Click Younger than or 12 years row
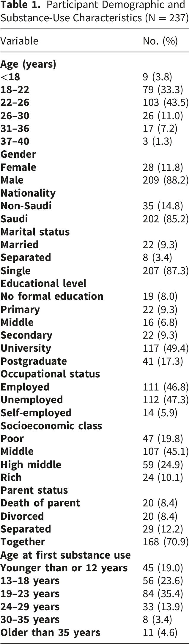This screenshot has width=189, height=644. 94,567
